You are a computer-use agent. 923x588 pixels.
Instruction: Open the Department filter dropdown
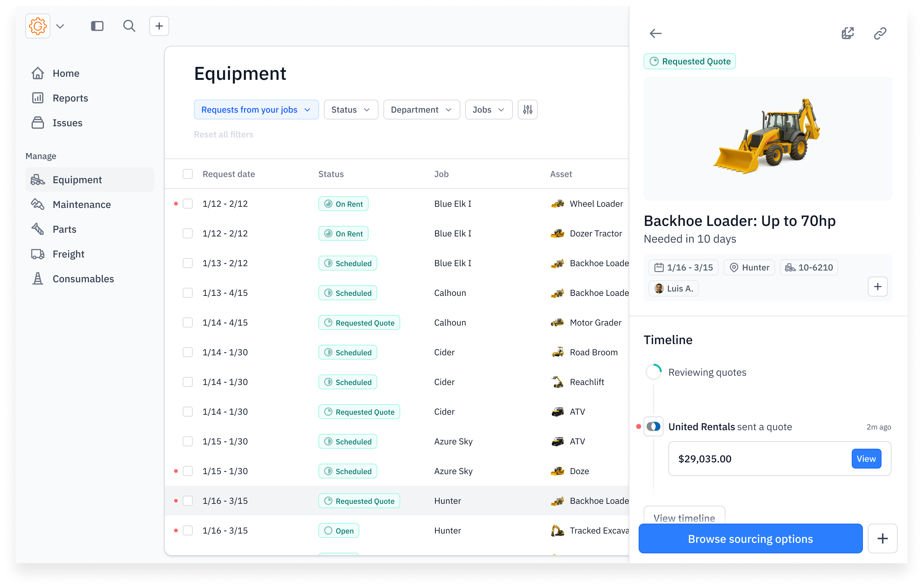(x=421, y=110)
